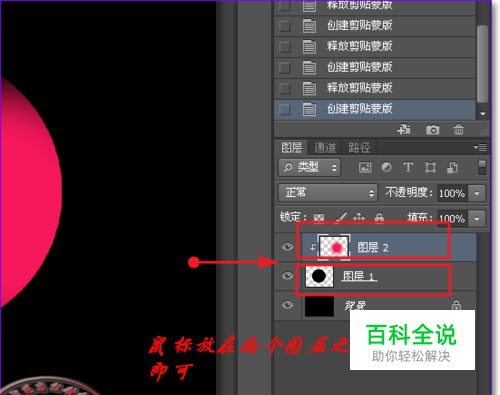The image size is (500, 395).
Task: Toggle layer filtering on/off switch
Action: (482, 167)
